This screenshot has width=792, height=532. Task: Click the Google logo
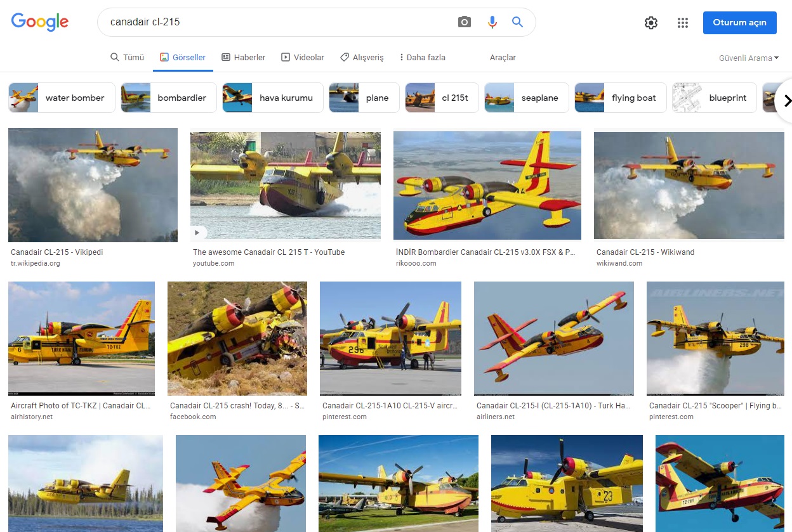(40, 22)
